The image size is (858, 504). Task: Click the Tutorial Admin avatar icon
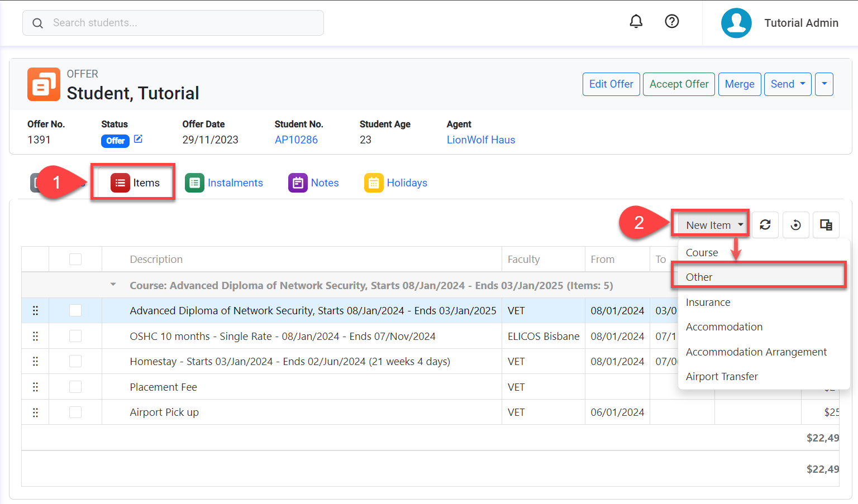tap(736, 23)
